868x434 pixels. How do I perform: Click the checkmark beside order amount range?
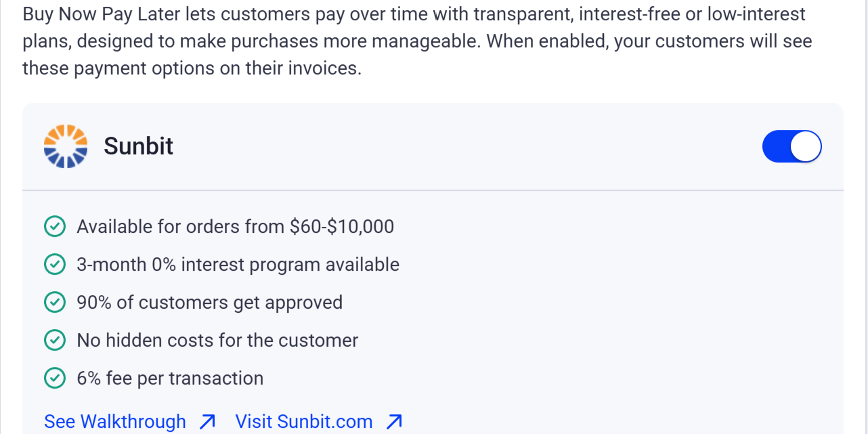click(55, 226)
